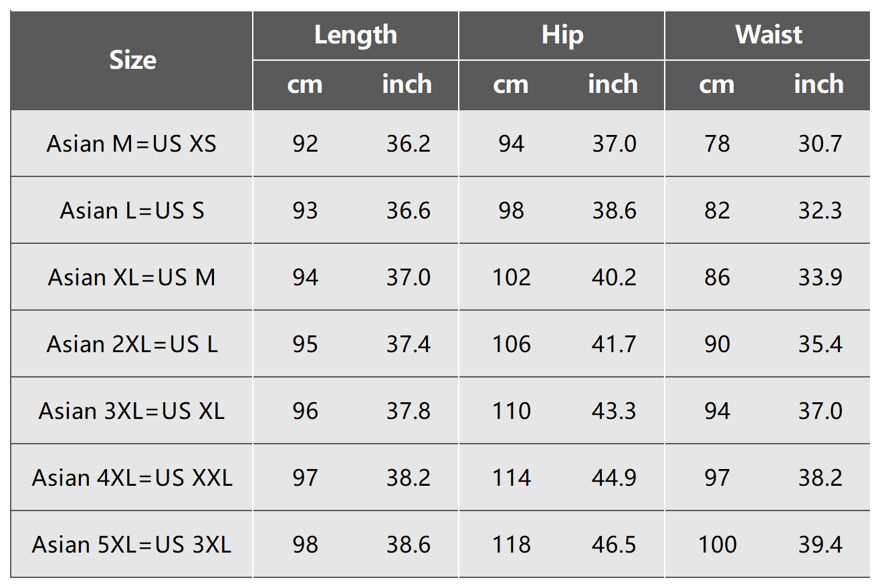The width and height of the screenshot is (880, 588).
Task: Select the Asian L=US S row label
Action: coord(132,210)
